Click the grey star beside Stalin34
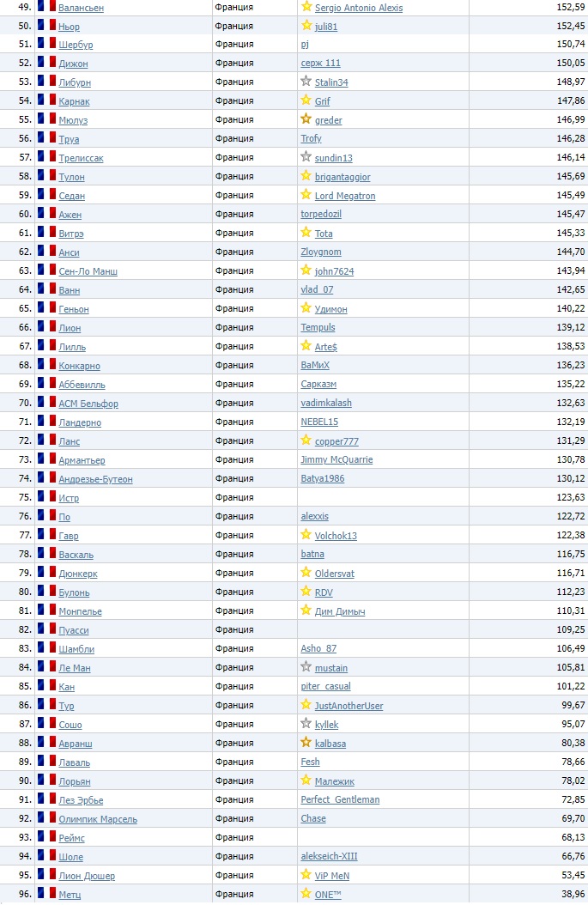Viewport: 588px width, 905px height. (x=306, y=82)
